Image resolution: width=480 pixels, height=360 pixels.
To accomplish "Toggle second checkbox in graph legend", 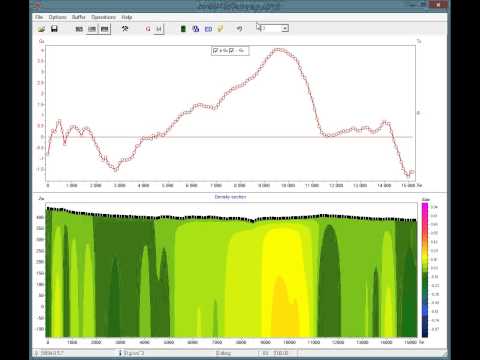I will pos(231,51).
